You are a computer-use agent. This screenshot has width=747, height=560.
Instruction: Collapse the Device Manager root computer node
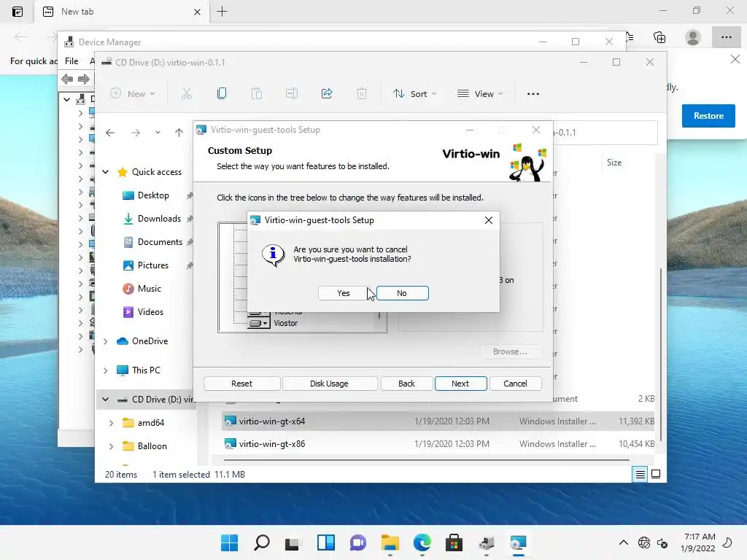66,99
